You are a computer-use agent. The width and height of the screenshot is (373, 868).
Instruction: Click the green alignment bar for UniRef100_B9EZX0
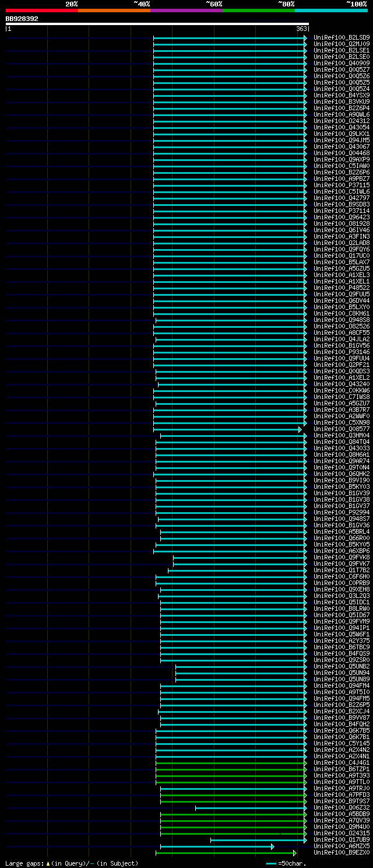coord(226,853)
